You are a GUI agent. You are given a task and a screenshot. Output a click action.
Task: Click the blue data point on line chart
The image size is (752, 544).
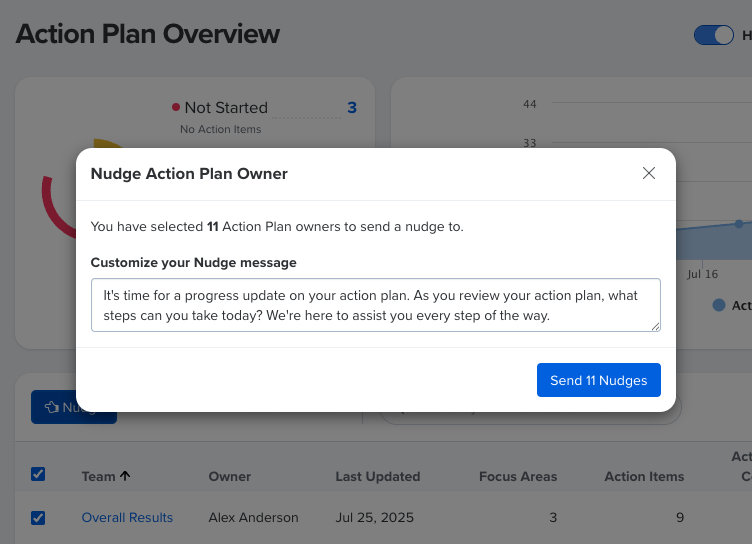click(739, 223)
